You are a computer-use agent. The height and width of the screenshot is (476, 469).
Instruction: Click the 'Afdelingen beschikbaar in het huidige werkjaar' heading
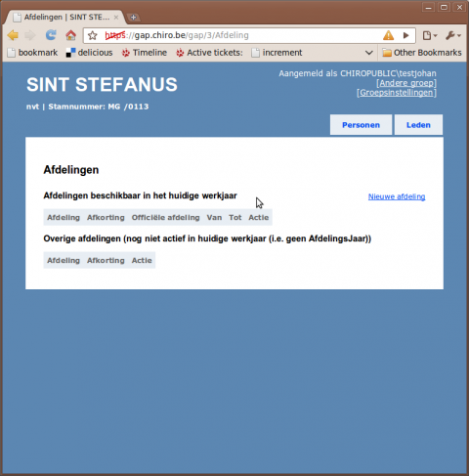tap(140, 195)
